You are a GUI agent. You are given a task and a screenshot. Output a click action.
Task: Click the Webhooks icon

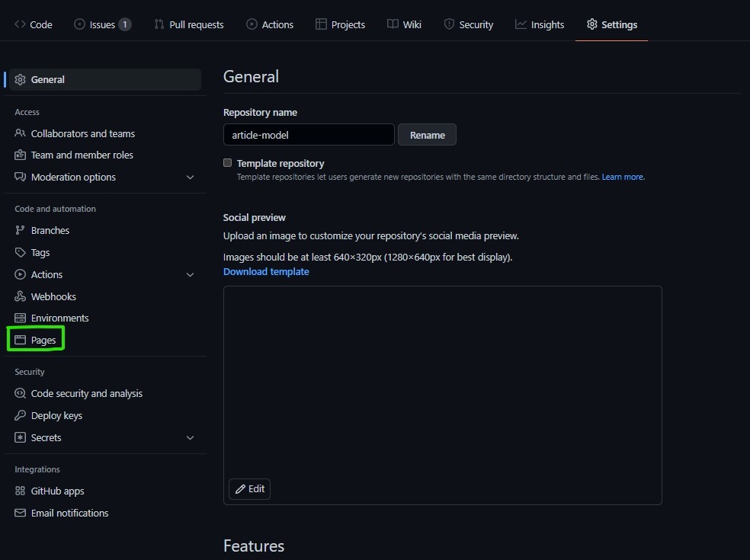pos(20,296)
